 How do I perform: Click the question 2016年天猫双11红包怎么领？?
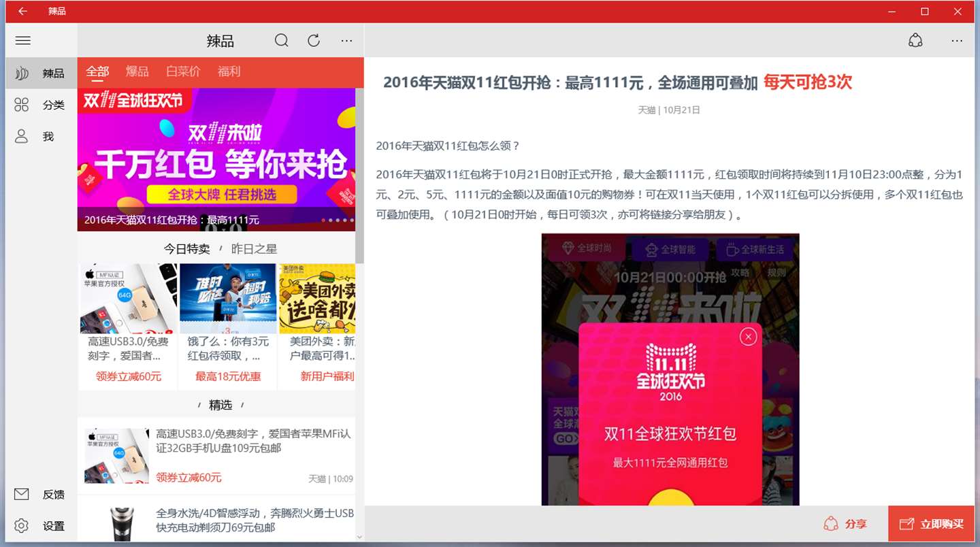point(448,146)
